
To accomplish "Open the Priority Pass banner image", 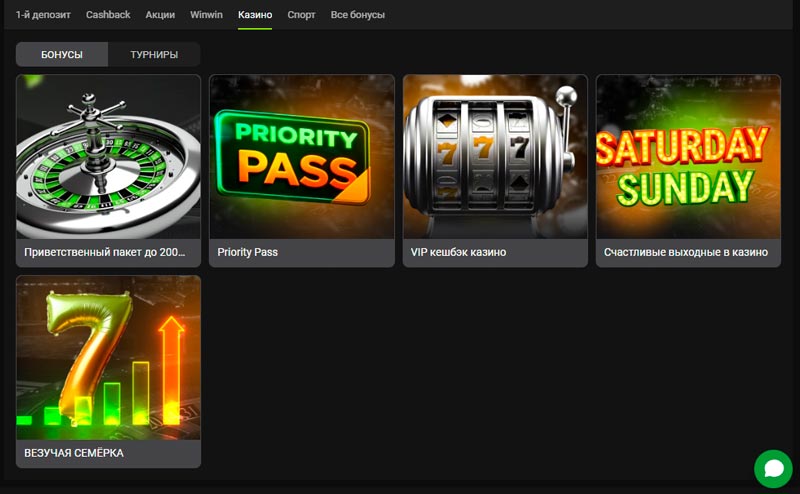I will 302,156.
